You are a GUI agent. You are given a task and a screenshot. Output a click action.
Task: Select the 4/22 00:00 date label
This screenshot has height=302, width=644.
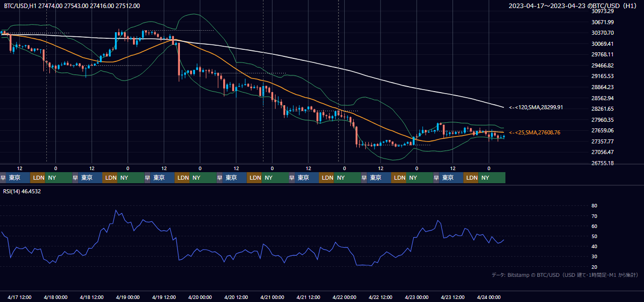(344, 297)
